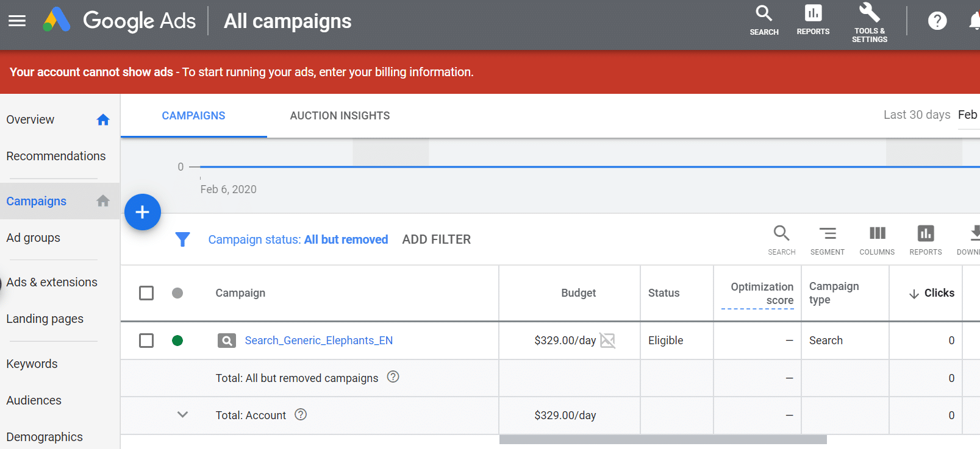980x449 pixels.
Task: Click the blue plus new campaign button
Action: [x=143, y=212]
